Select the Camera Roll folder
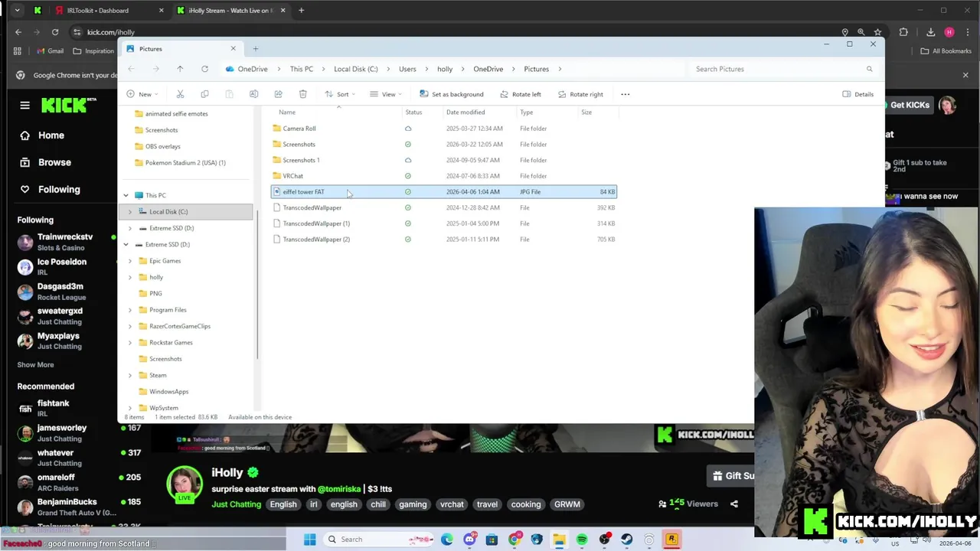This screenshot has height=551, width=980. (x=299, y=129)
